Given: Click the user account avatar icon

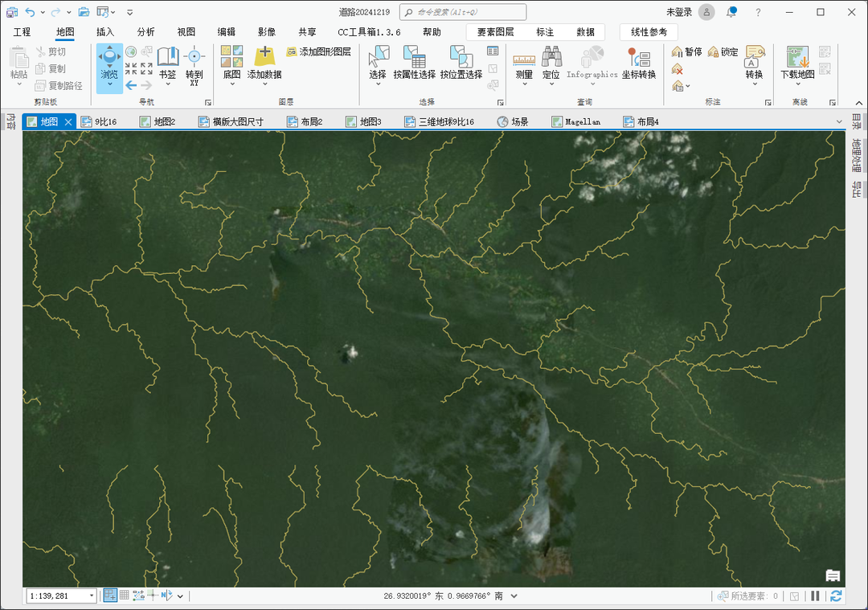Looking at the screenshot, I should coord(706,11).
